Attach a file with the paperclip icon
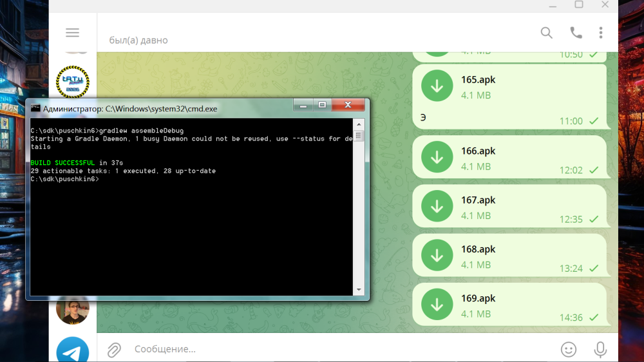 click(x=114, y=350)
